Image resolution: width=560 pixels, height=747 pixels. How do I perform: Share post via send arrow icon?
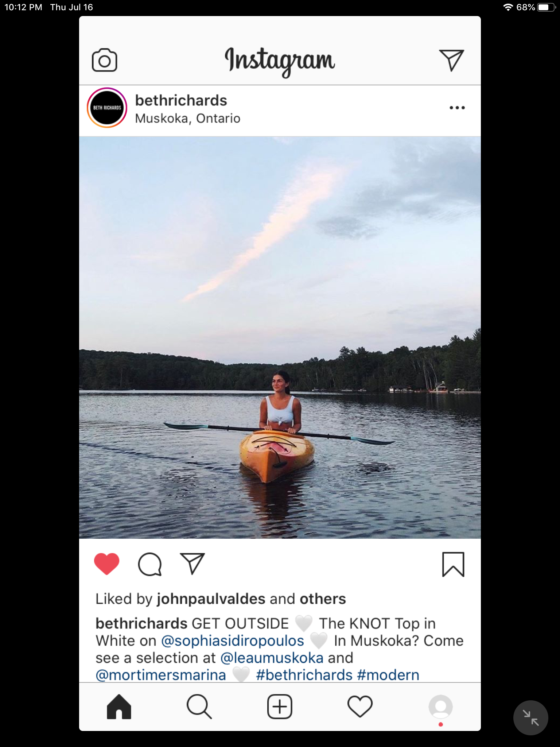click(192, 564)
